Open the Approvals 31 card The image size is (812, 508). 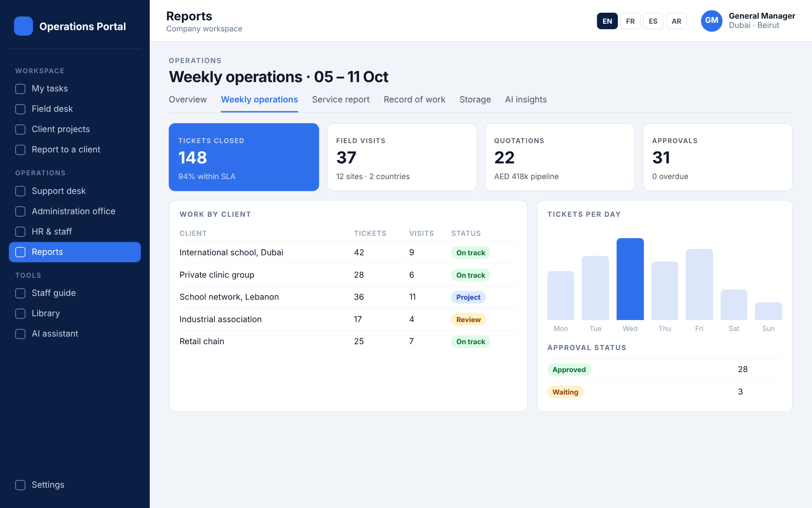coord(718,157)
